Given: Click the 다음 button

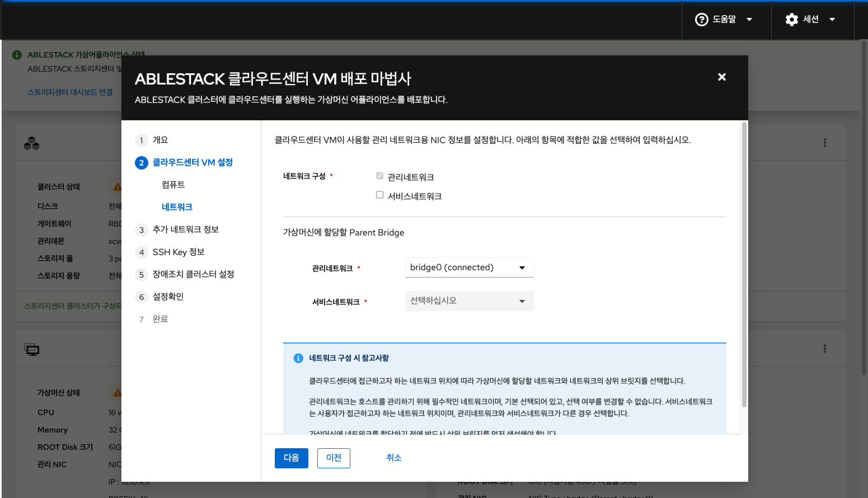Looking at the screenshot, I should click(x=291, y=458).
